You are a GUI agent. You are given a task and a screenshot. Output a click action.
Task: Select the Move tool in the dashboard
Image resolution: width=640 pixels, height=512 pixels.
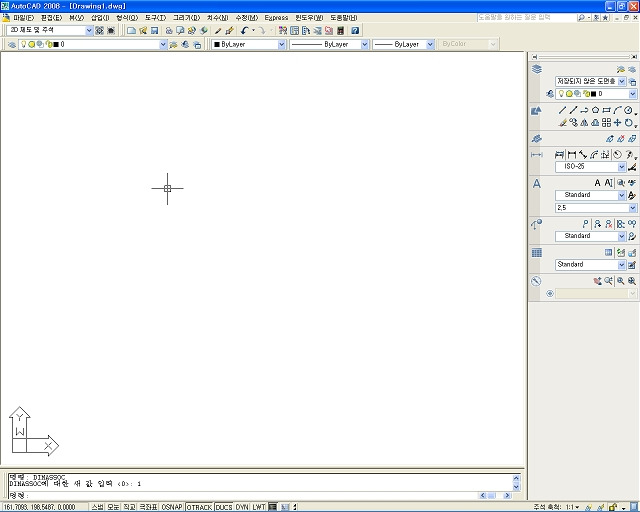[617, 122]
